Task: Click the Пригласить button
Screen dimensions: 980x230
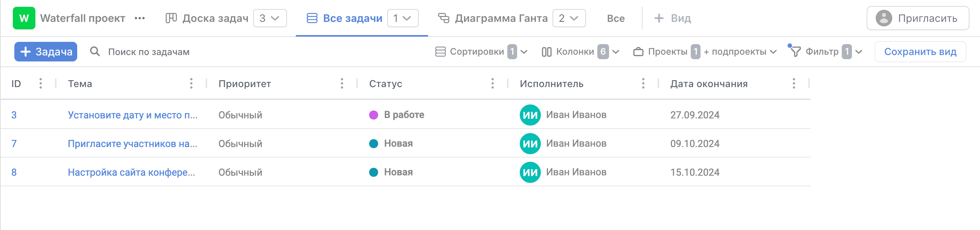Action: point(917,18)
